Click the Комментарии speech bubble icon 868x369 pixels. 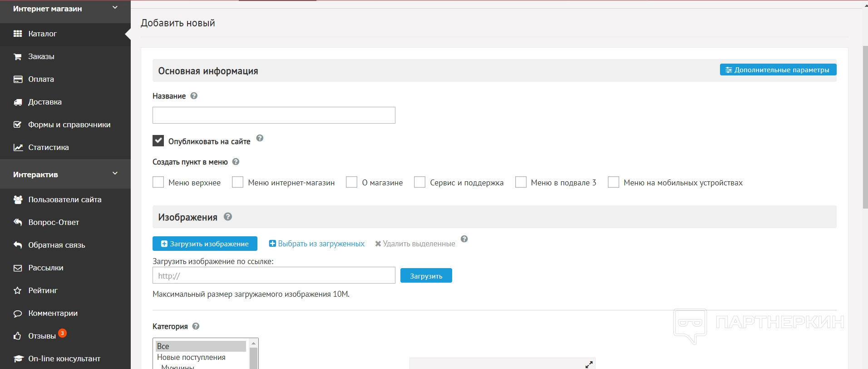[18, 313]
